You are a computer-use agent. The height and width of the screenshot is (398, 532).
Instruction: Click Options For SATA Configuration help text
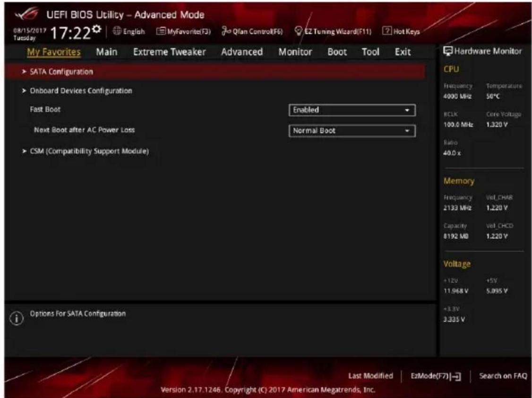(77, 313)
